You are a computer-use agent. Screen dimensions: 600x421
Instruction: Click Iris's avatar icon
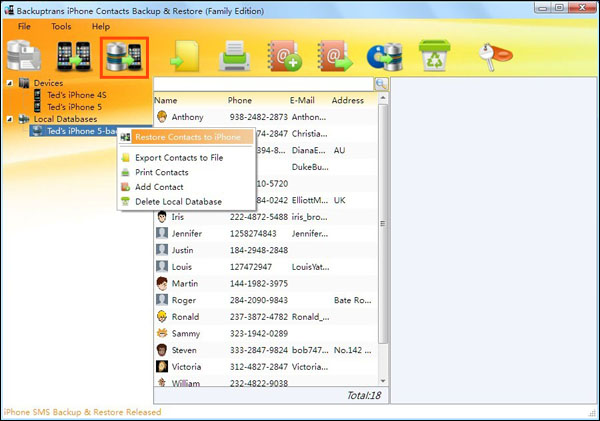tap(162, 217)
